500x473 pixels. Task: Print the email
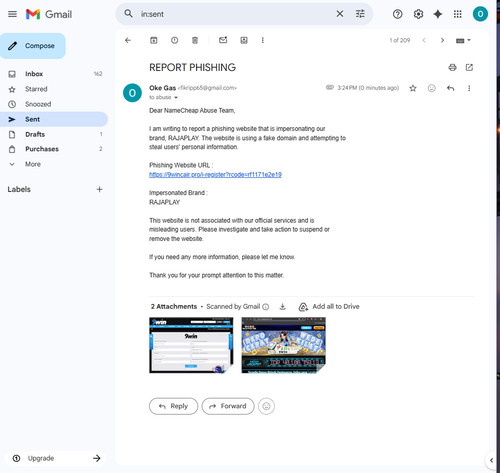point(452,68)
